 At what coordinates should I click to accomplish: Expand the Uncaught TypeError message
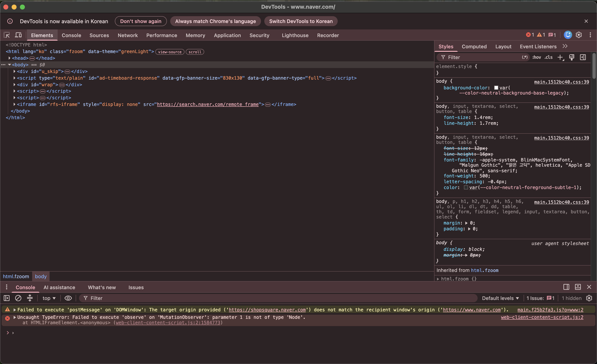(x=15, y=317)
